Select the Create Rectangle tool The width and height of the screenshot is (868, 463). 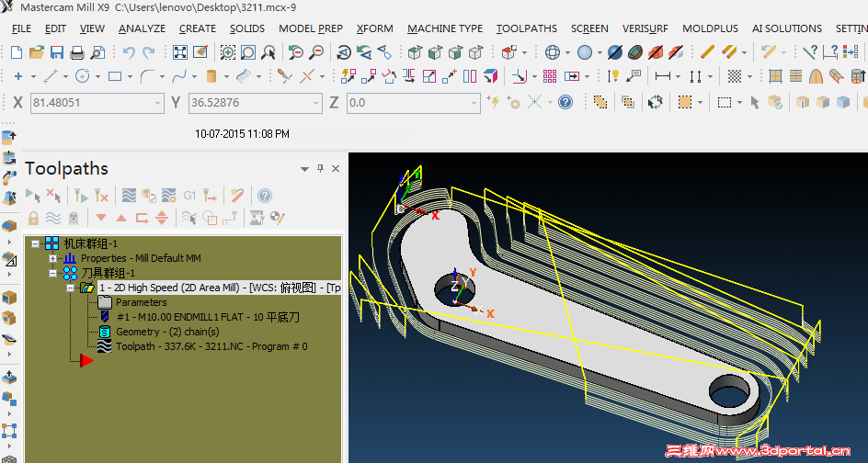click(x=115, y=76)
